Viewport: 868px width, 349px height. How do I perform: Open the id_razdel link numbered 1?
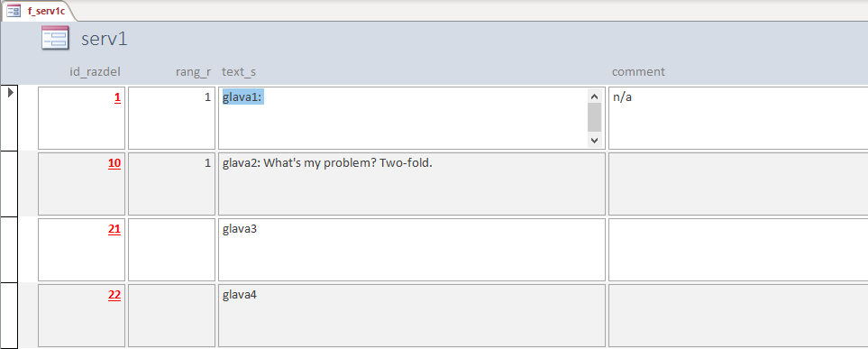pyautogui.click(x=117, y=98)
